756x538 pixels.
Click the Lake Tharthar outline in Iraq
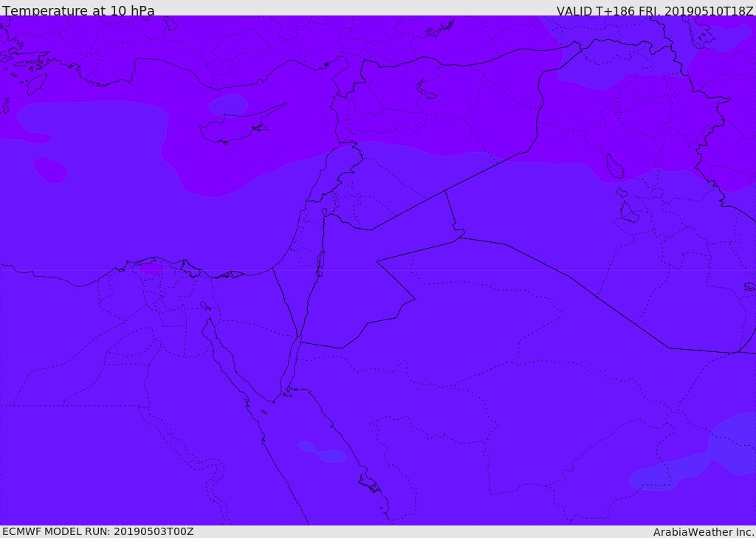point(615,166)
